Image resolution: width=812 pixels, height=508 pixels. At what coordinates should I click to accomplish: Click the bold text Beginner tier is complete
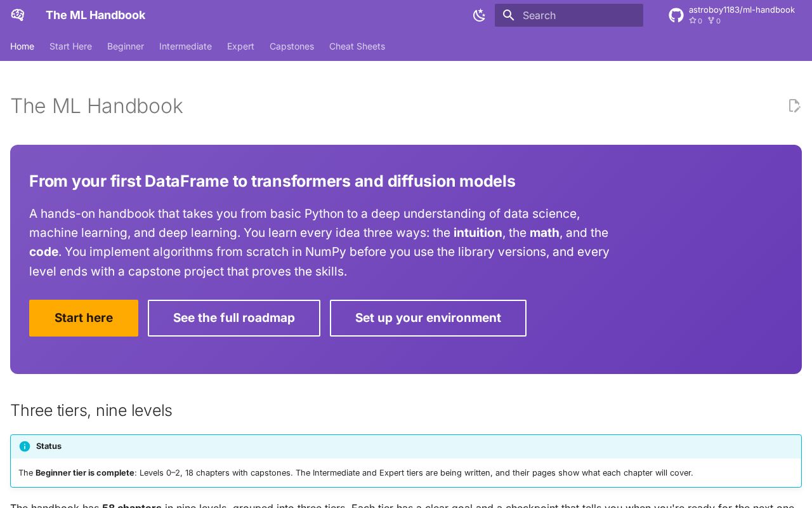point(85,473)
